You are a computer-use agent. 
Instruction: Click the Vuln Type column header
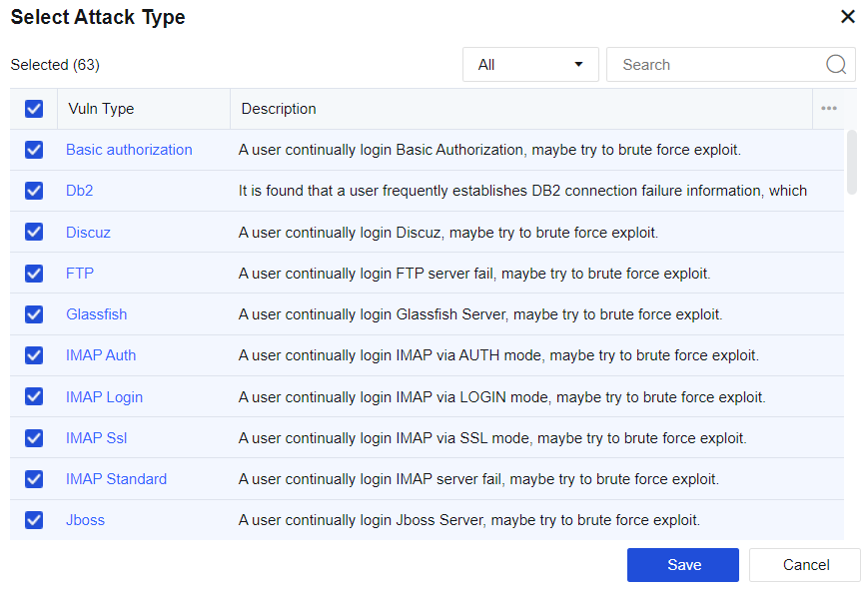point(101,109)
